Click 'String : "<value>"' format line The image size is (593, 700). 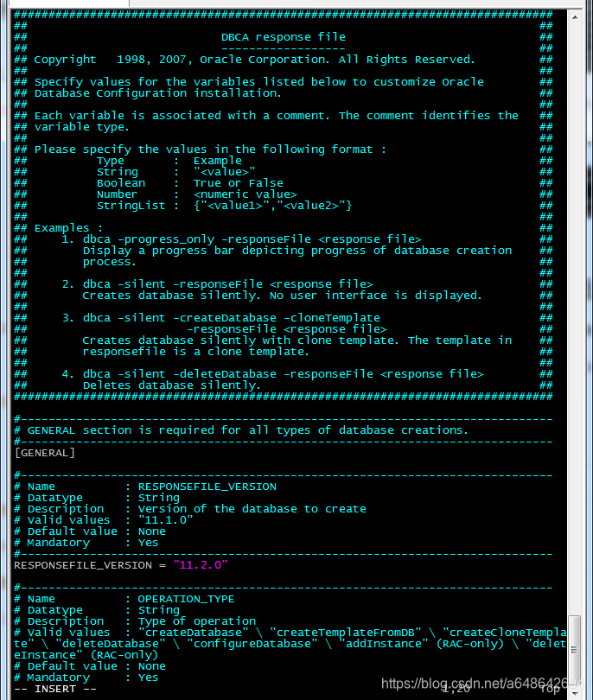(x=176, y=172)
